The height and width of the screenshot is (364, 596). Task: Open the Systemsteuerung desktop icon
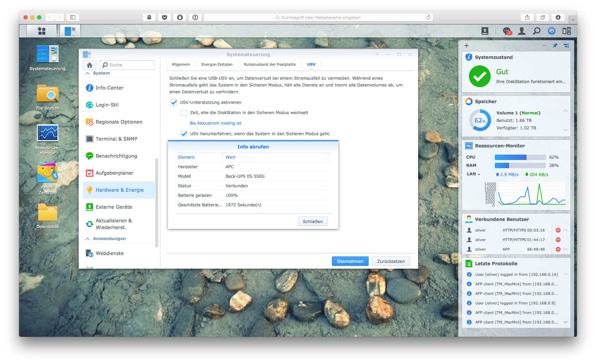[x=48, y=54]
